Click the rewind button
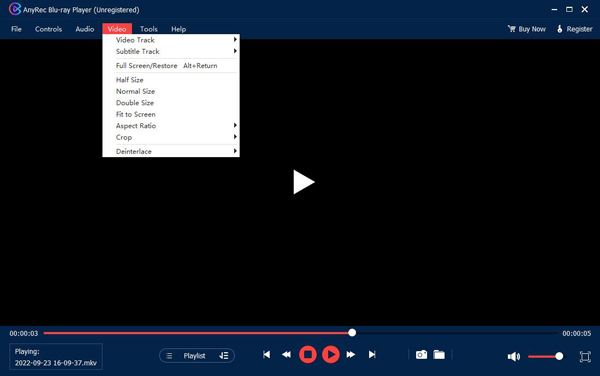The height and width of the screenshot is (376, 600). tap(286, 355)
